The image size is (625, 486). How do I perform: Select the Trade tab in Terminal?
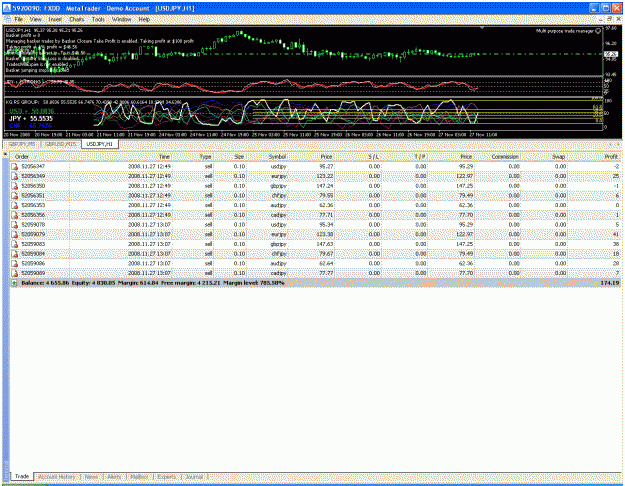(x=22, y=476)
